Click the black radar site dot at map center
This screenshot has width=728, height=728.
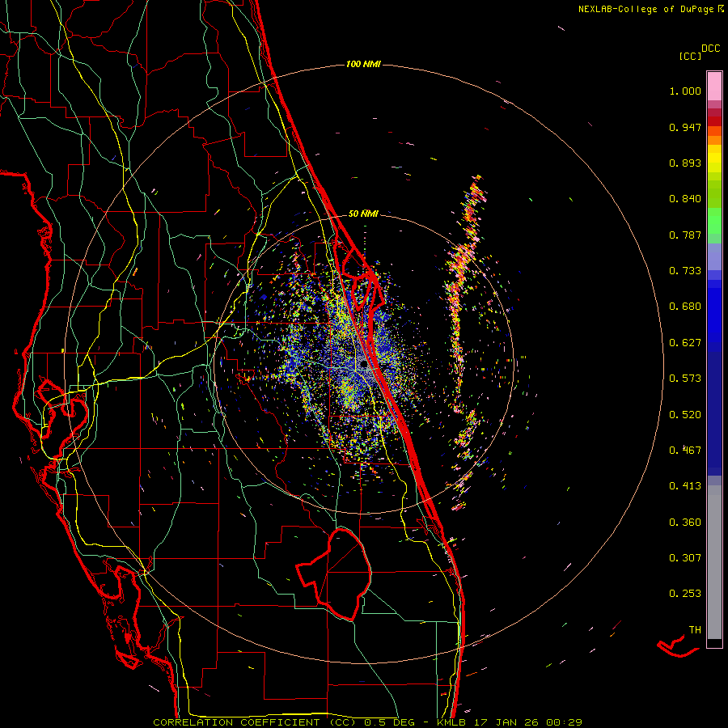point(363,366)
